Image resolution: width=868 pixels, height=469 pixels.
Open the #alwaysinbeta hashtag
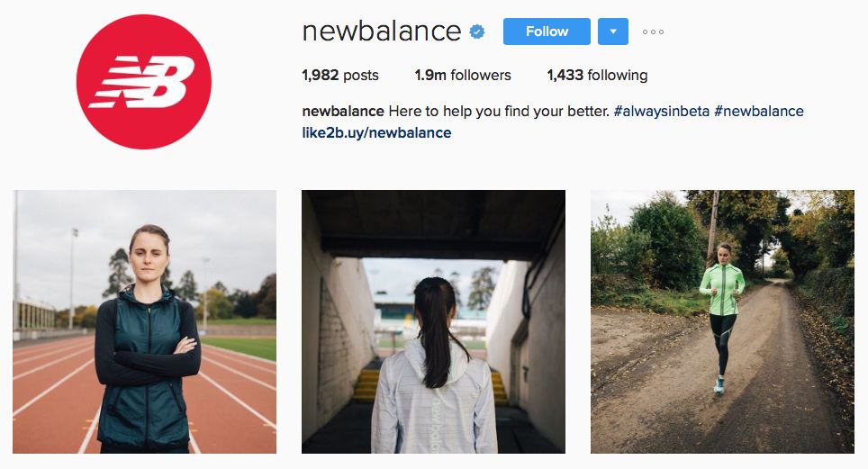tap(662, 112)
